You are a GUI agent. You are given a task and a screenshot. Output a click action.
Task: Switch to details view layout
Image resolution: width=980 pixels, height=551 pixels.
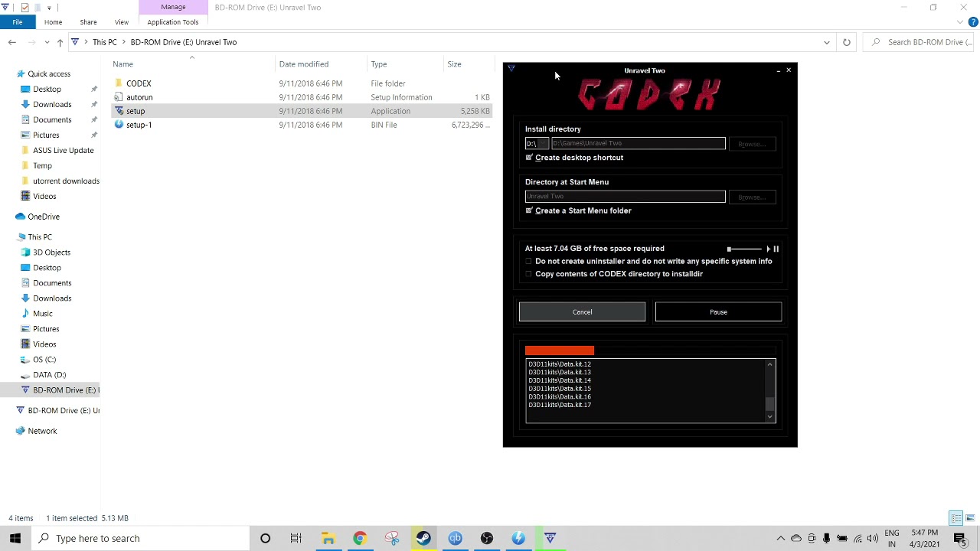(955, 518)
